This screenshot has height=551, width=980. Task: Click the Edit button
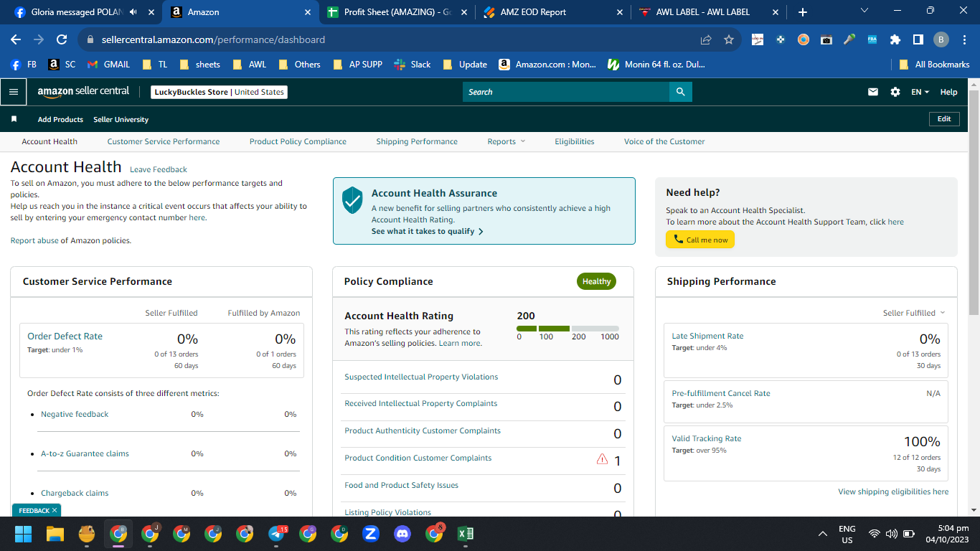tap(944, 119)
